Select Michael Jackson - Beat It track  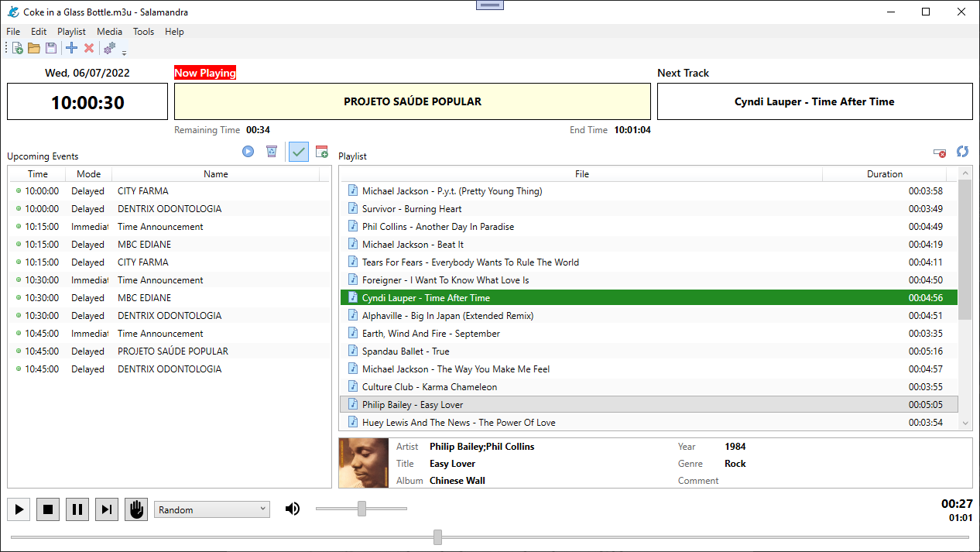649,245
